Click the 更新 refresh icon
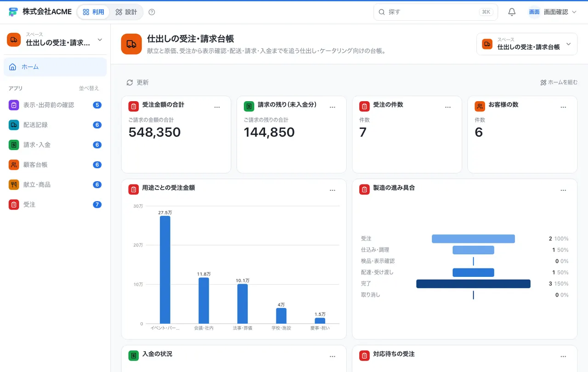588x372 pixels. (130, 82)
